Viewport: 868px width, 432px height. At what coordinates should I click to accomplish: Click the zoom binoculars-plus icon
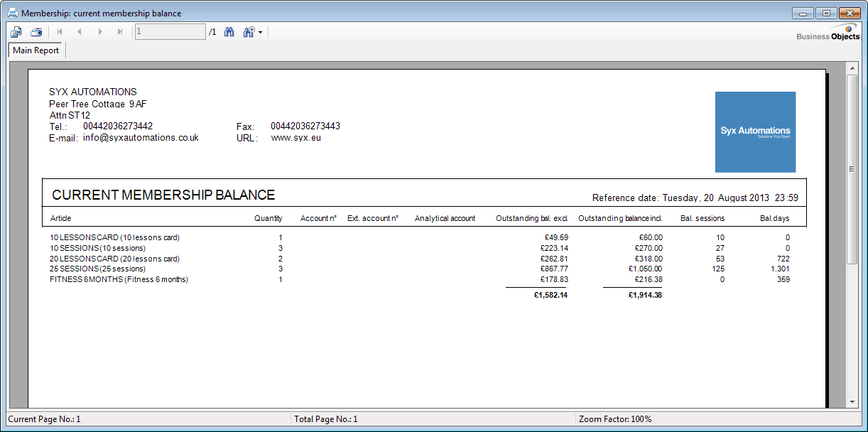pyautogui.click(x=249, y=32)
